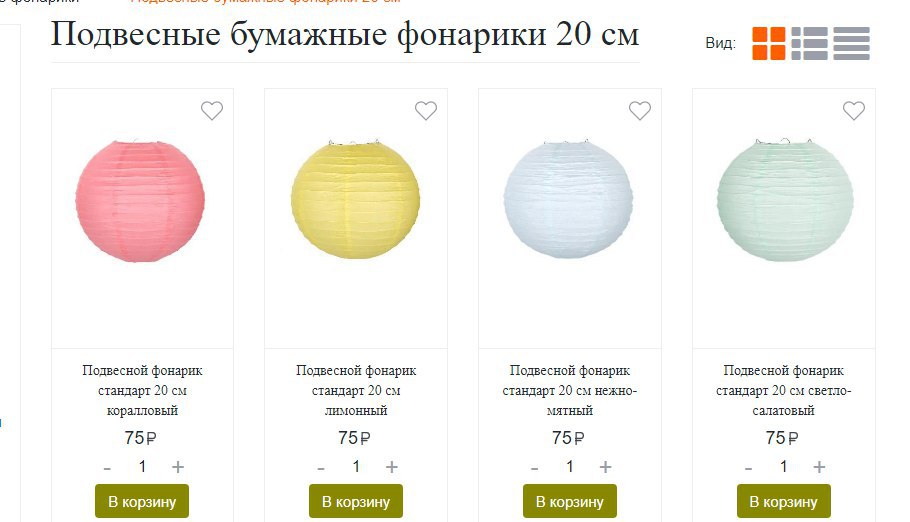Open link Подвесной фонарик светло-салатовый
This screenshot has height=522, width=910.
click(783, 390)
